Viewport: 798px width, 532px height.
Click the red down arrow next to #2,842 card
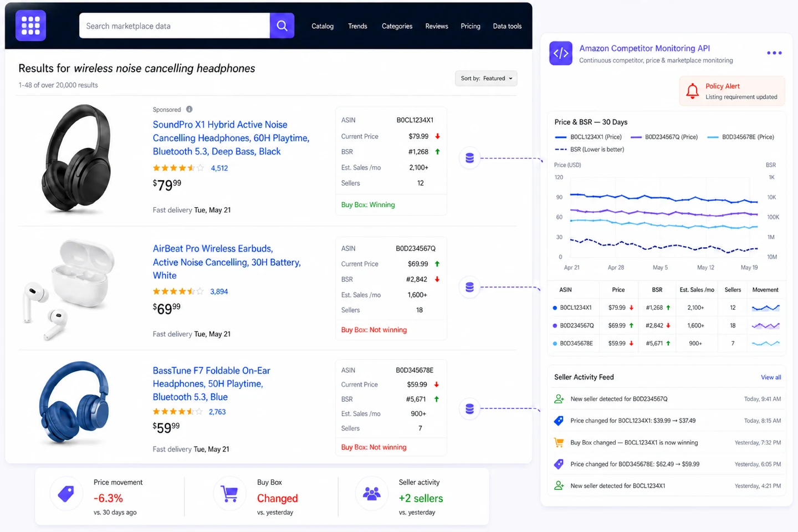(x=437, y=279)
